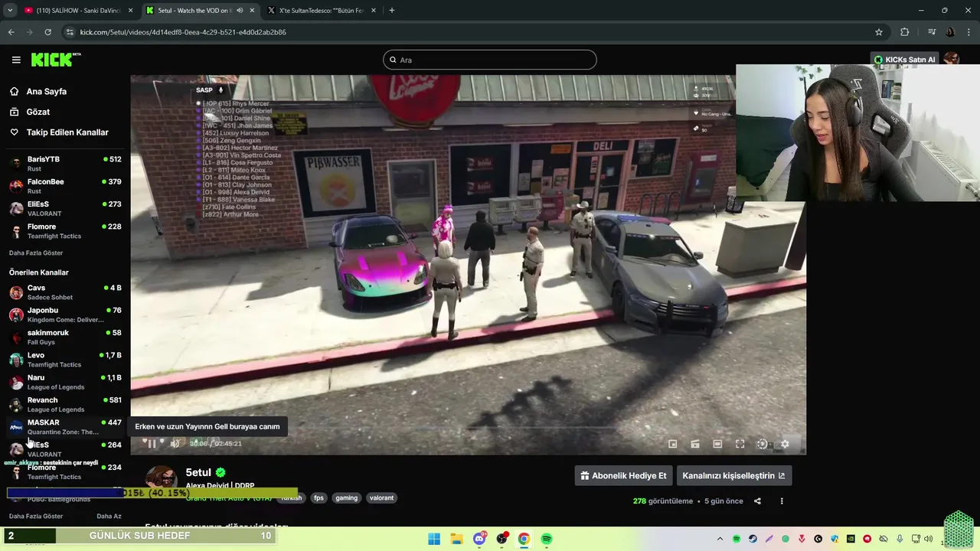Open the BarisYTB channel
This screenshot has height=551, width=980.
64,163
